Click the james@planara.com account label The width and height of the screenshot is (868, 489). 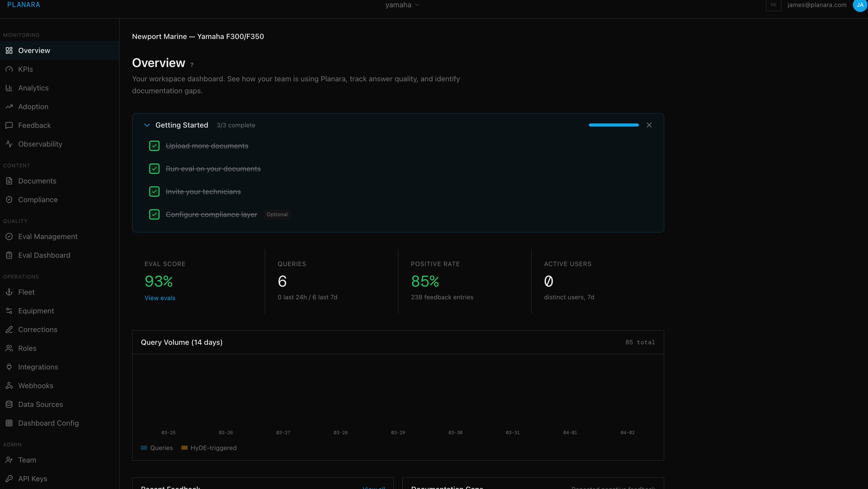point(817,5)
